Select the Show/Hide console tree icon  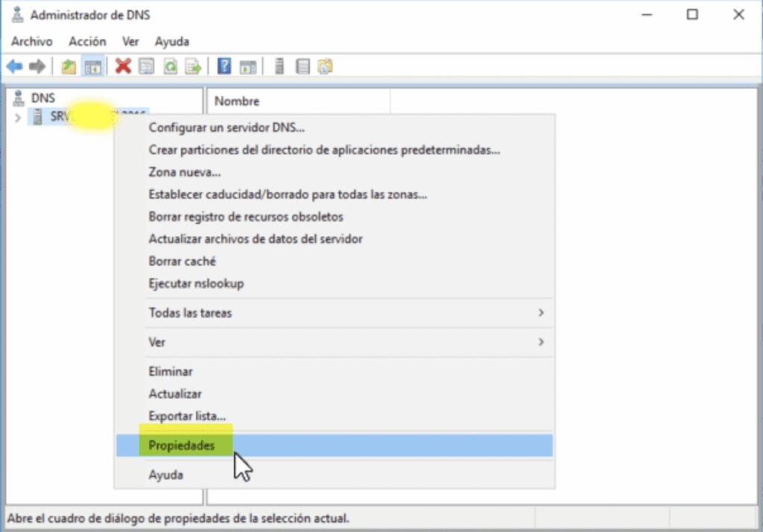click(x=91, y=66)
